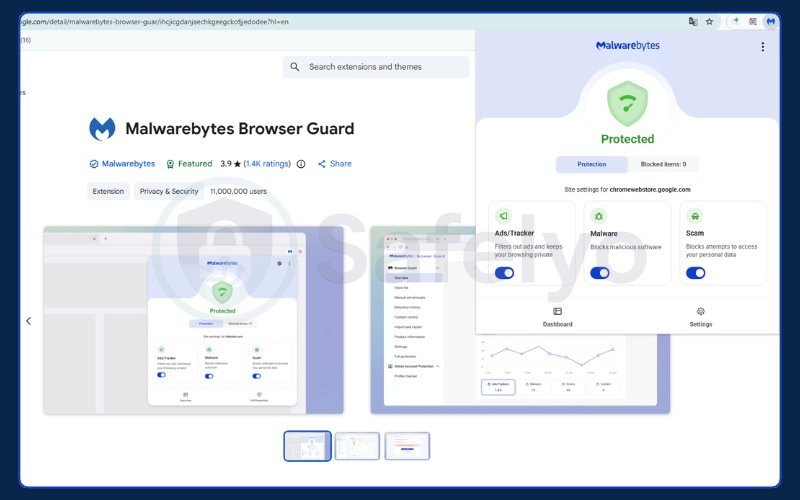Open the Dashboard icon in popup
Screen dimensions: 800x500
(x=557, y=311)
